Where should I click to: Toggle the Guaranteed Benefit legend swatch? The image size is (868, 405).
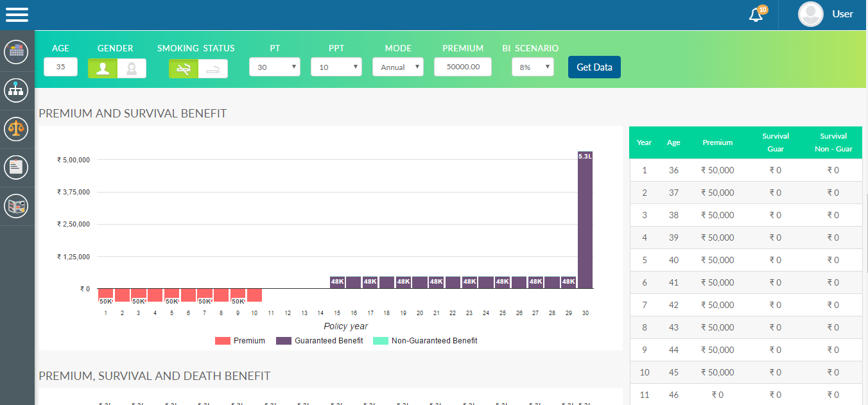pyautogui.click(x=283, y=341)
